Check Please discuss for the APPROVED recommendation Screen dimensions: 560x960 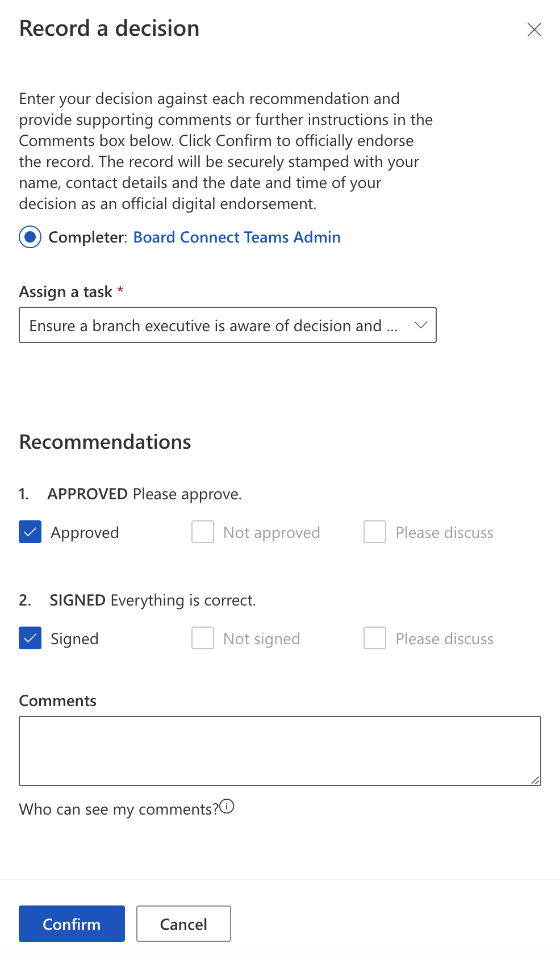(375, 532)
